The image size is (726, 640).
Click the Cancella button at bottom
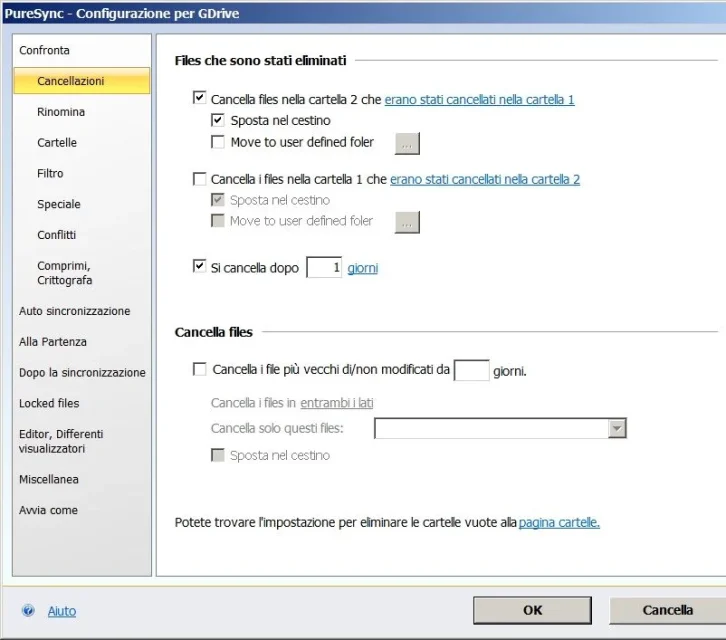pyautogui.click(x=668, y=610)
